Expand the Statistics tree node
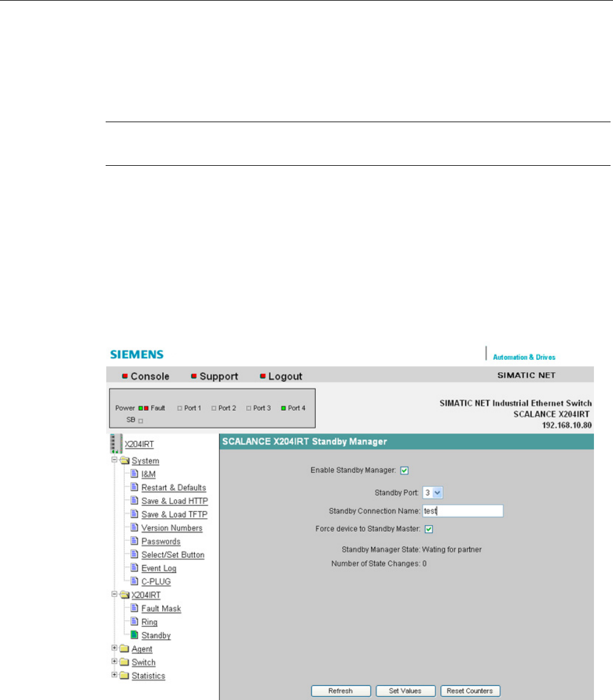The height and width of the screenshot is (700, 613). (x=114, y=674)
